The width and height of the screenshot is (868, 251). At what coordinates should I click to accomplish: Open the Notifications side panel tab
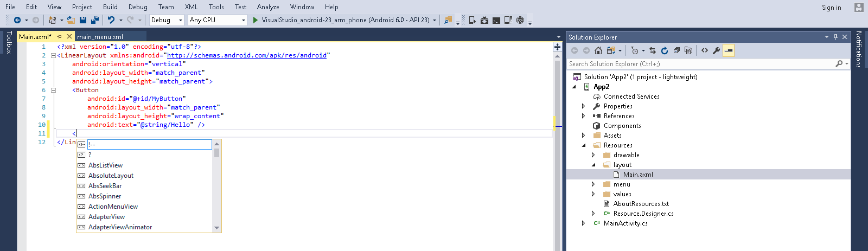(859, 49)
